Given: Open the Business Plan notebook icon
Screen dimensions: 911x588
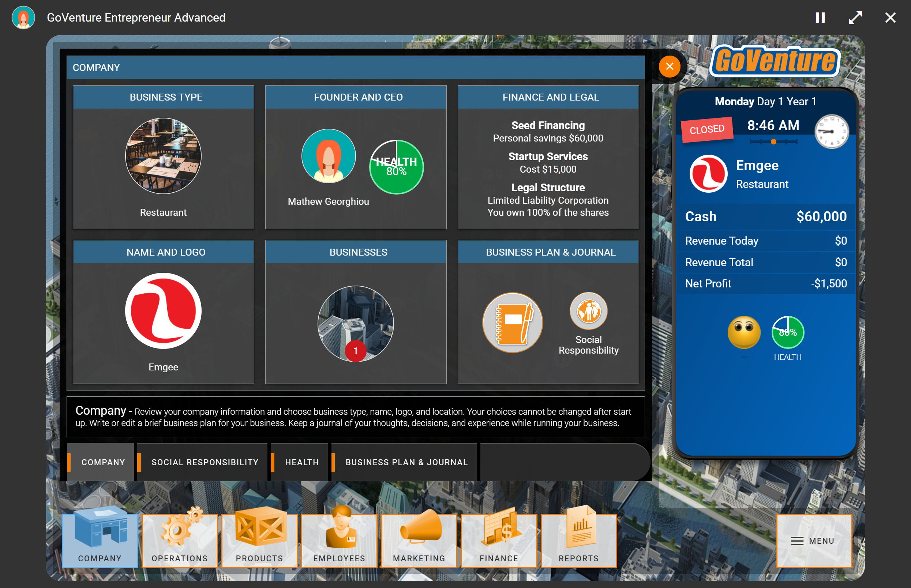Looking at the screenshot, I should pyautogui.click(x=513, y=323).
